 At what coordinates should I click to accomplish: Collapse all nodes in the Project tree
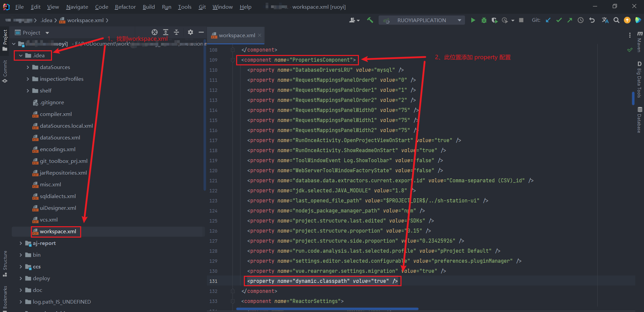coord(176,32)
